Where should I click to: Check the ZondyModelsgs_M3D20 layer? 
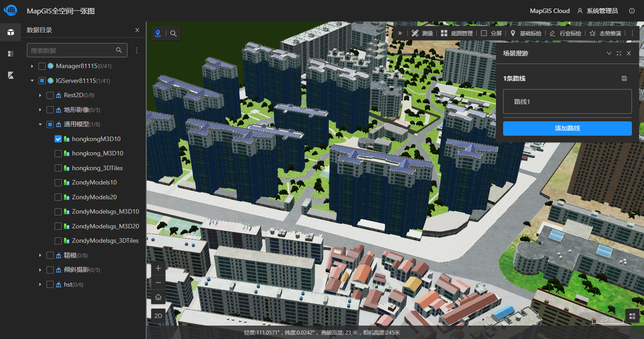(x=58, y=226)
